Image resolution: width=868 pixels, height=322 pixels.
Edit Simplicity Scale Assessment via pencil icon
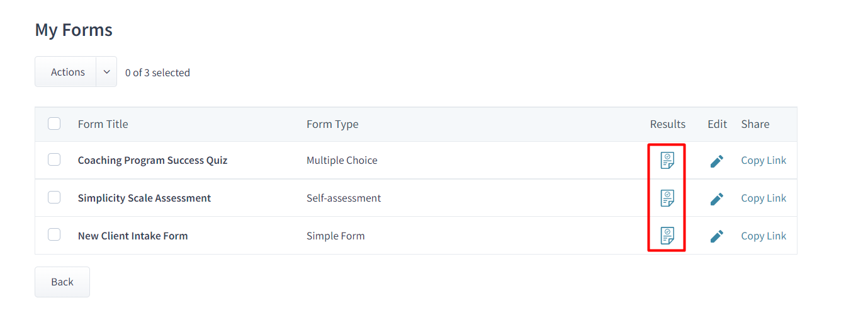(716, 199)
